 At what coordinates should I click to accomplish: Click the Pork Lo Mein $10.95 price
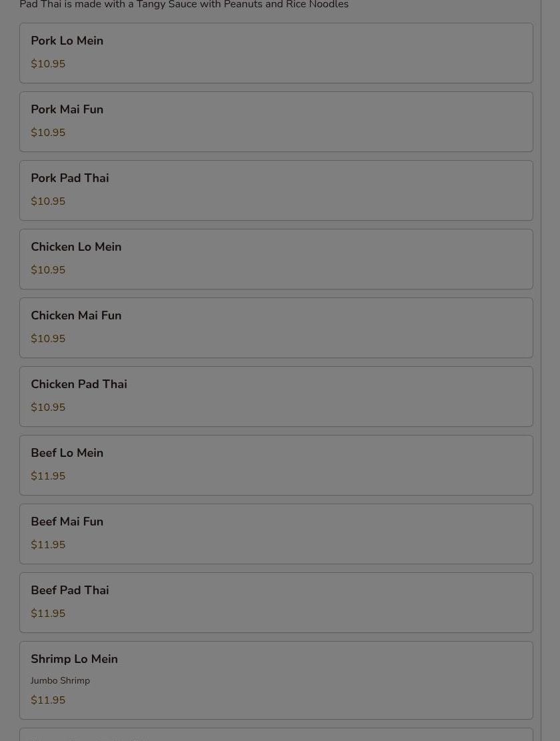click(x=48, y=64)
